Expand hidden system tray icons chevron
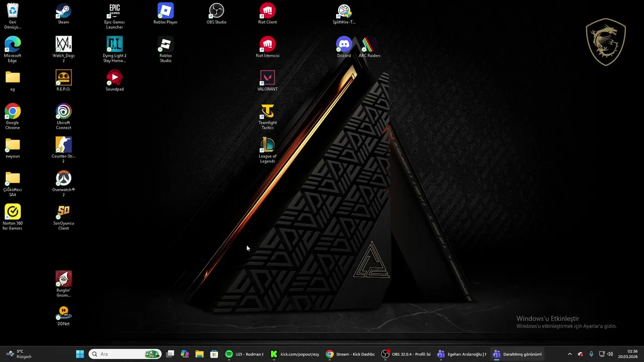The width and height of the screenshot is (644, 362). pyautogui.click(x=570, y=354)
